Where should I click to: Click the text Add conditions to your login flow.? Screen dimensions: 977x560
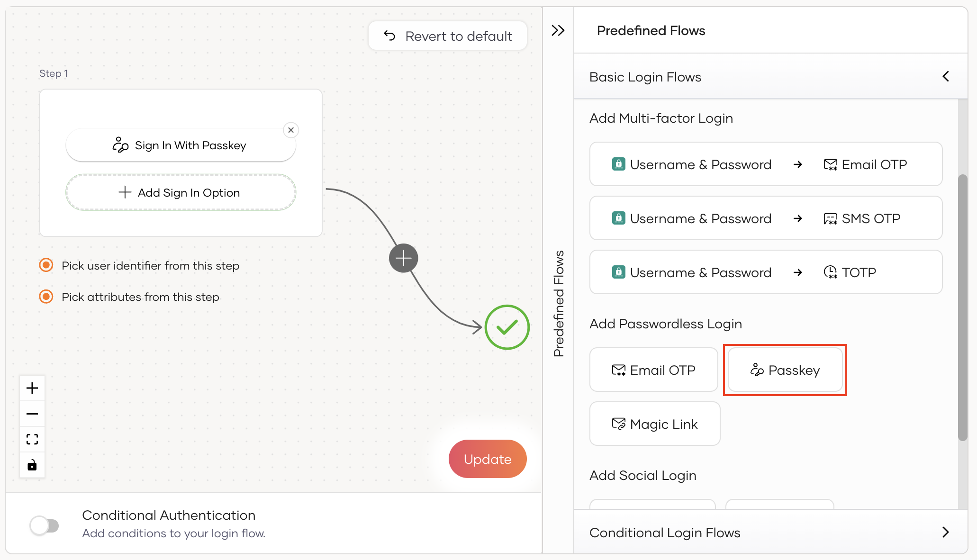coord(173,533)
